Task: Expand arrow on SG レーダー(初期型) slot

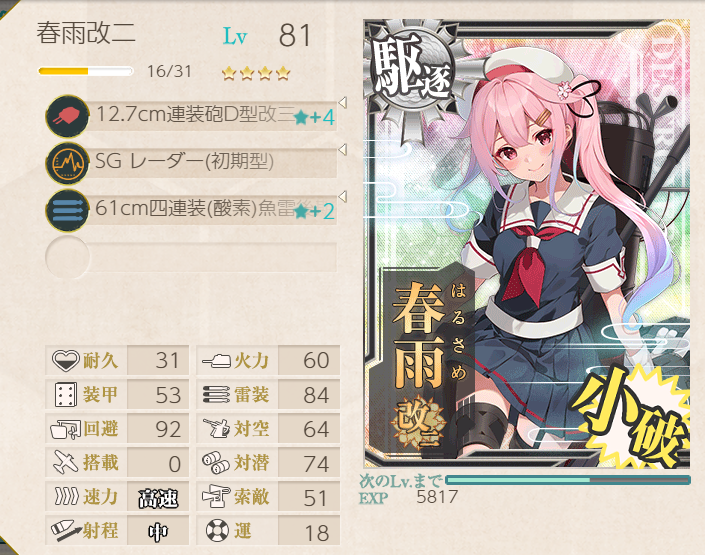Action: coord(343,150)
